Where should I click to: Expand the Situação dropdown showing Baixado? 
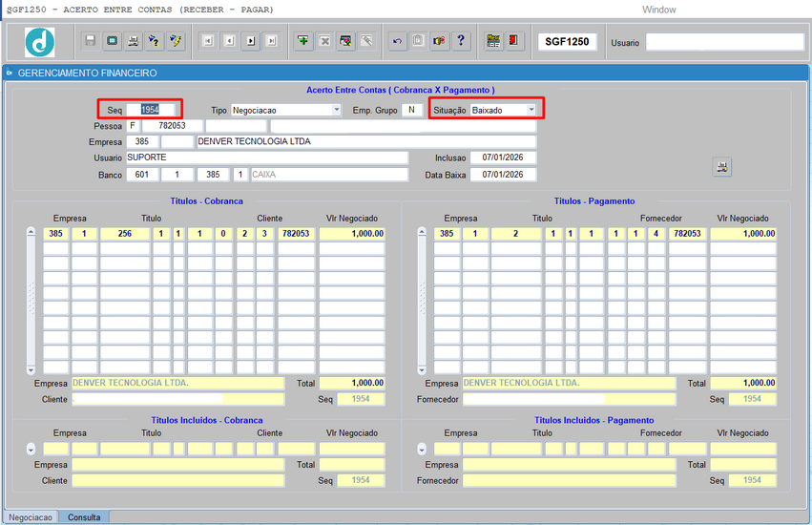(531, 110)
